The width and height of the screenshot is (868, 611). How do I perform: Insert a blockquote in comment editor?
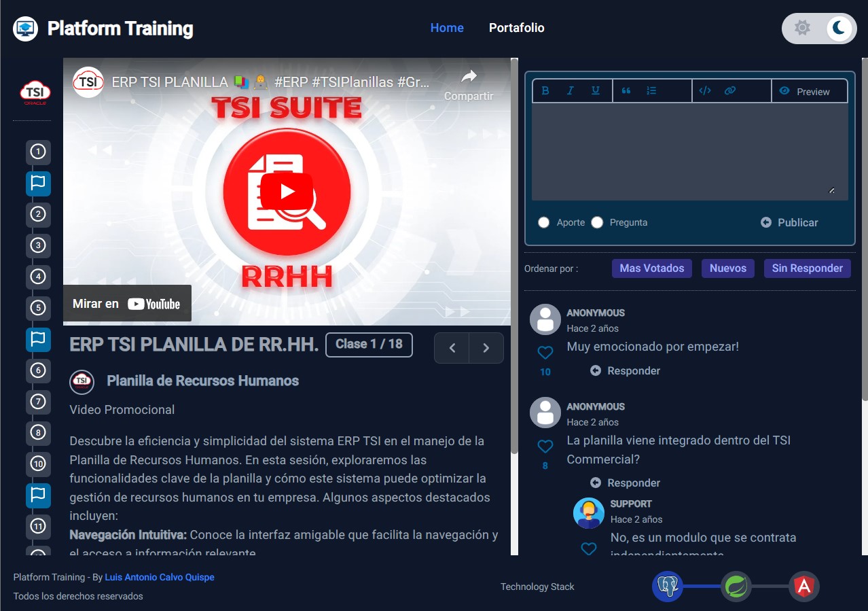click(x=626, y=91)
